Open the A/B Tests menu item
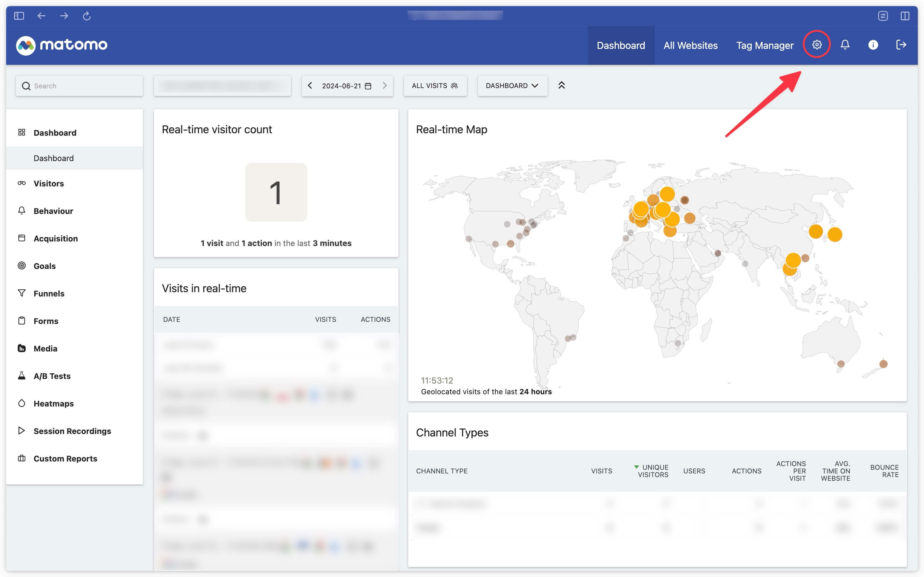Image resolution: width=924 pixels, height=577 pixels. (x=52, y=376)
